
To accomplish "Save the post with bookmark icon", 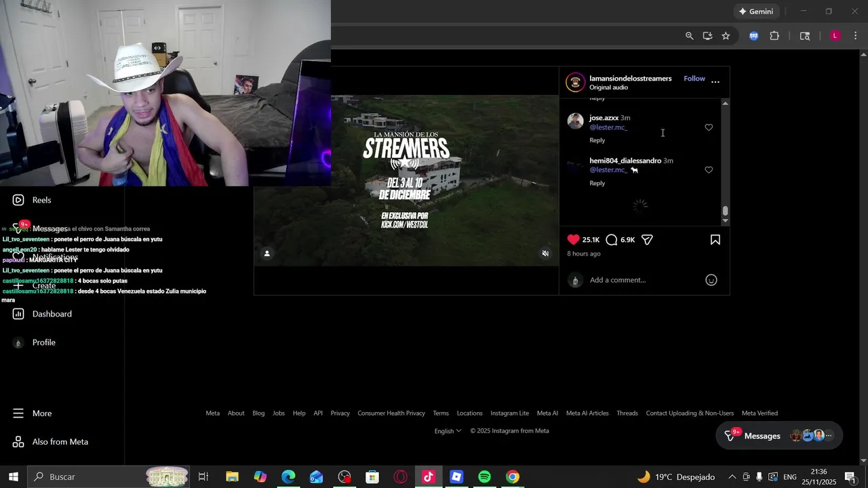I will pyautogui.click(x=715, y=240).
